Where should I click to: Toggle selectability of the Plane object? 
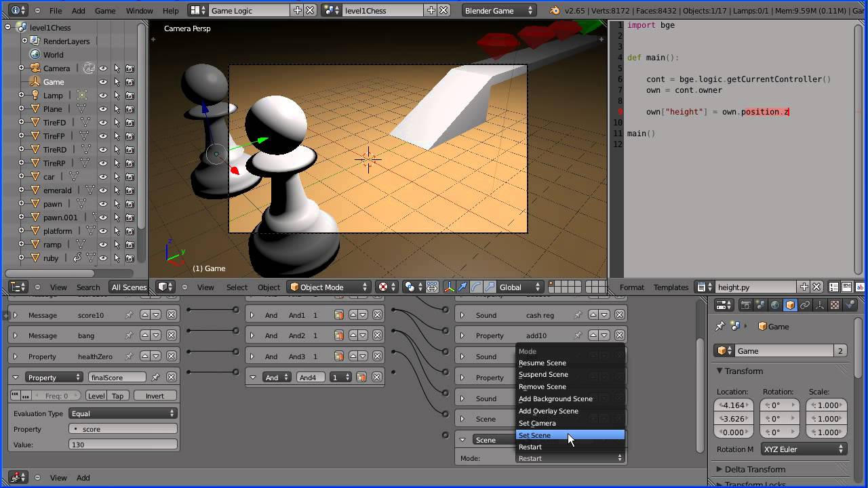click(x=117, y=109)
